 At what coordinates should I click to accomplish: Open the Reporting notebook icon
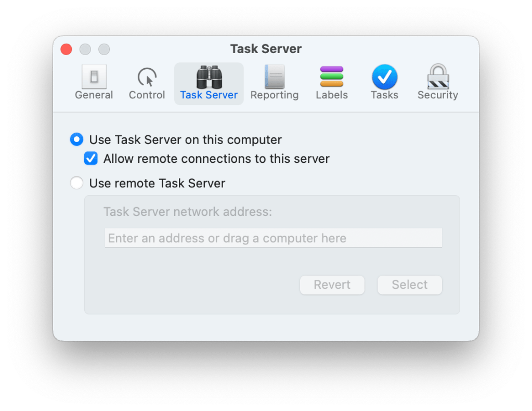275,77
